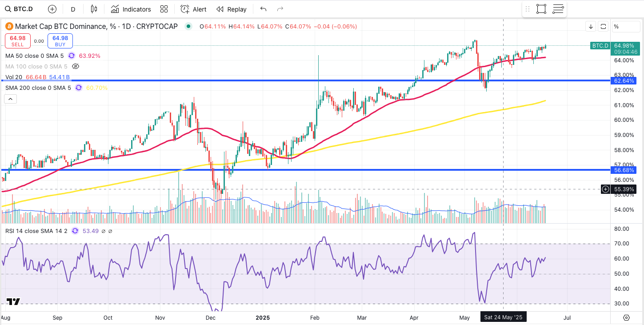This screenshot has height=325, width=644.
Task: Open the chart settings sliders icon
Action: click(x=558, y=9)
